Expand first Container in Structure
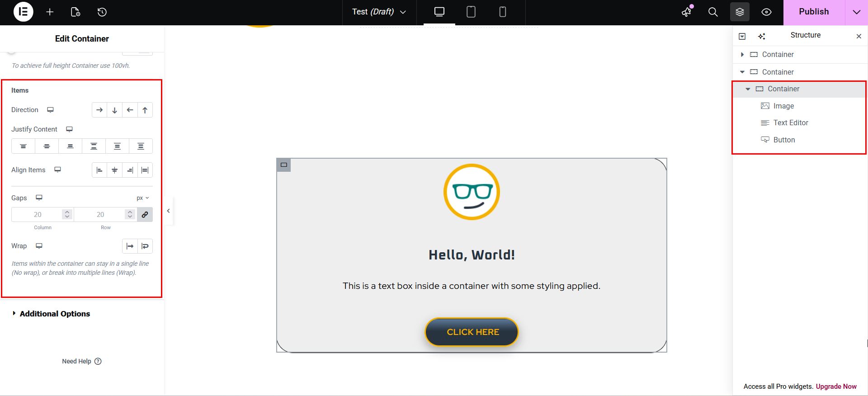Image resolution: width=868 pixels, height=396 pixels. (x=742, y=55)
